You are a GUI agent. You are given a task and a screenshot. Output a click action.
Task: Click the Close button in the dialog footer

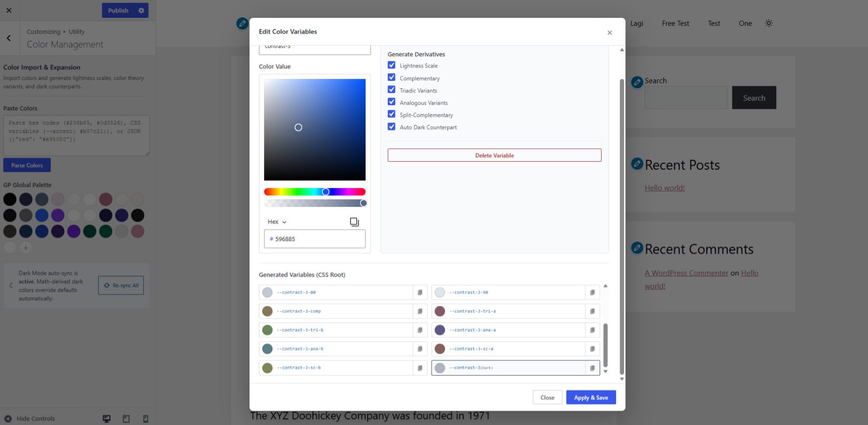click(547, 398)
